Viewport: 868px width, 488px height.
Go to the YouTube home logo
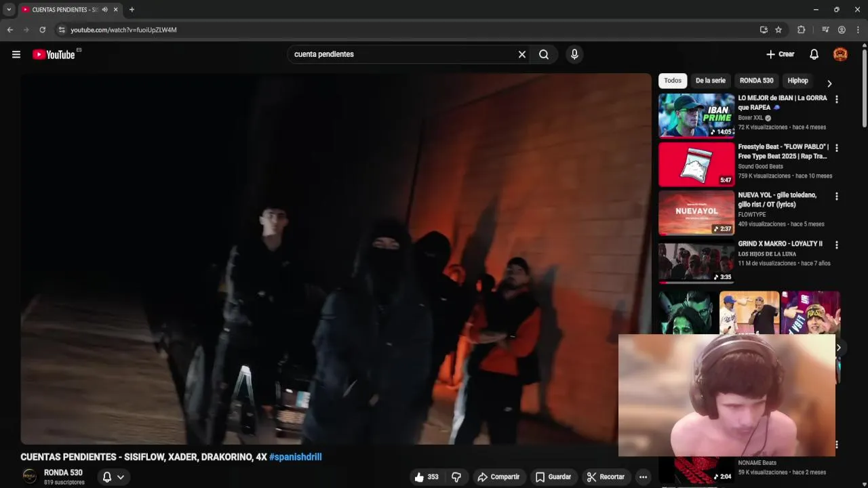click(x=54, y=54)
